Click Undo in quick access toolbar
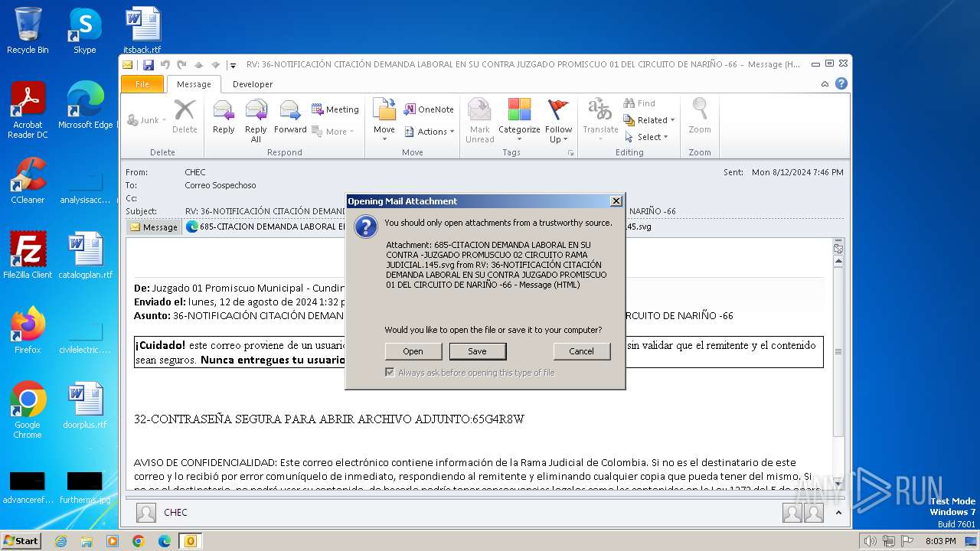 [x=165, y=65]
